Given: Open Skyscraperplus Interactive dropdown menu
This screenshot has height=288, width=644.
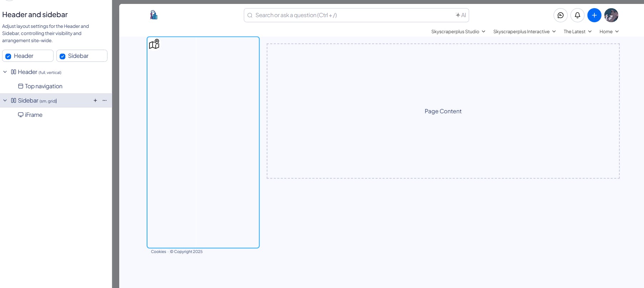Looking at the screenshot, I should [x=524, y=31].
